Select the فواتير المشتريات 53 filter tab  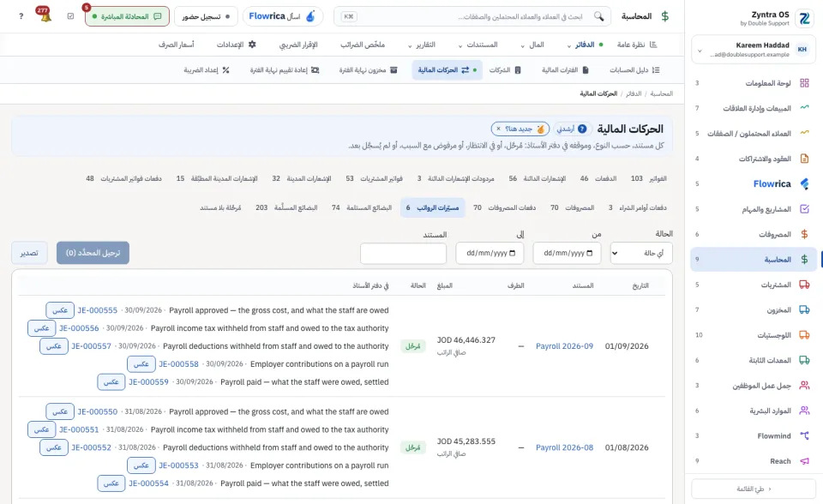pyautogui.click(x=375, y=178)
